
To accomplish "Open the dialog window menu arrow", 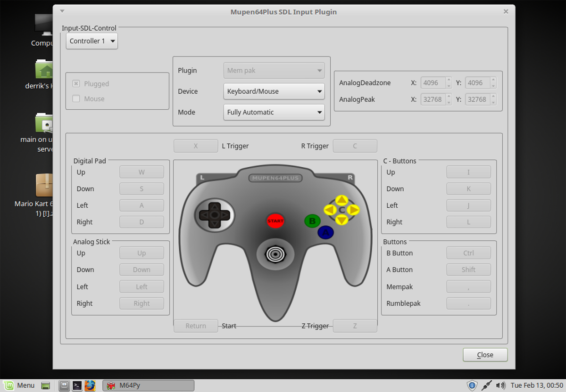I will coord(62,11).
